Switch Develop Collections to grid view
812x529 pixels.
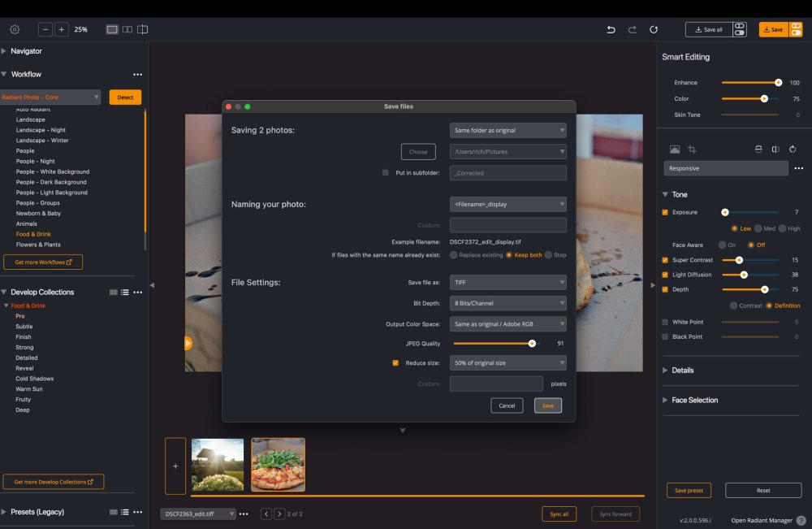click(114, 293)
